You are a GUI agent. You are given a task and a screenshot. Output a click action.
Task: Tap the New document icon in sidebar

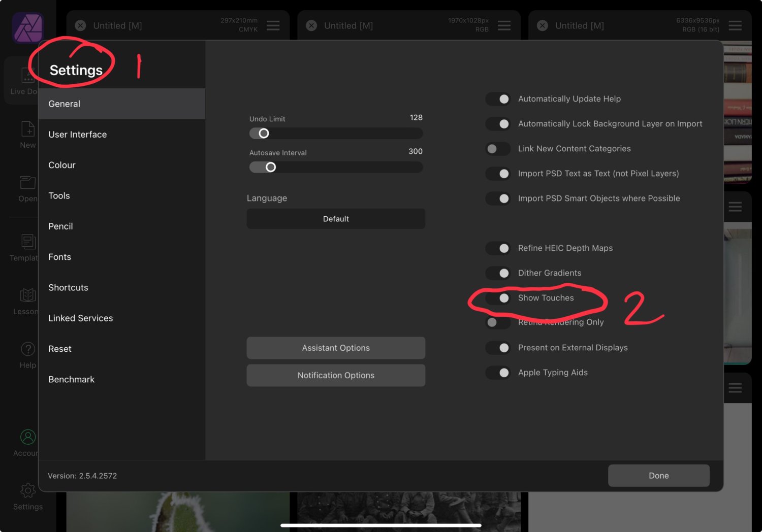coord(28,129)
